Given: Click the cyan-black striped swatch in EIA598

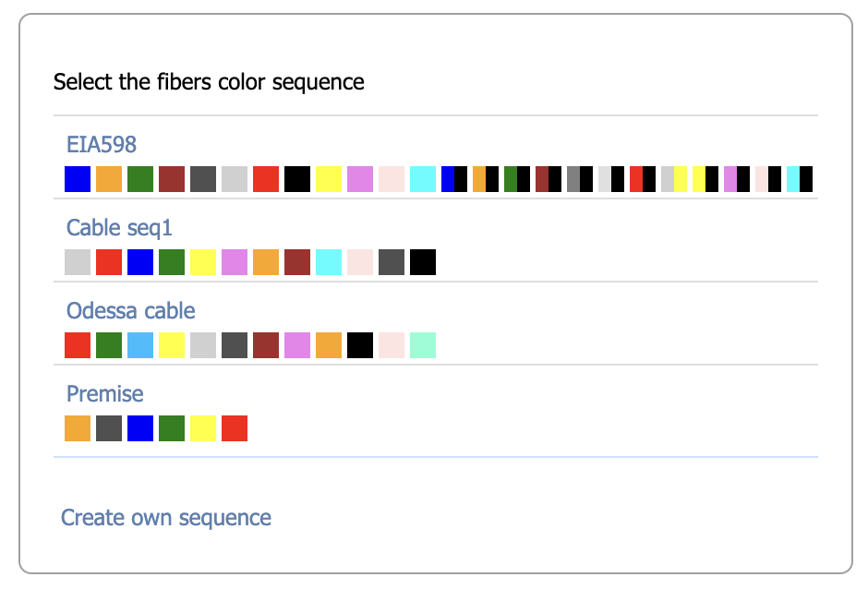Looking at the screenshot, I should (x=800, y=179).
